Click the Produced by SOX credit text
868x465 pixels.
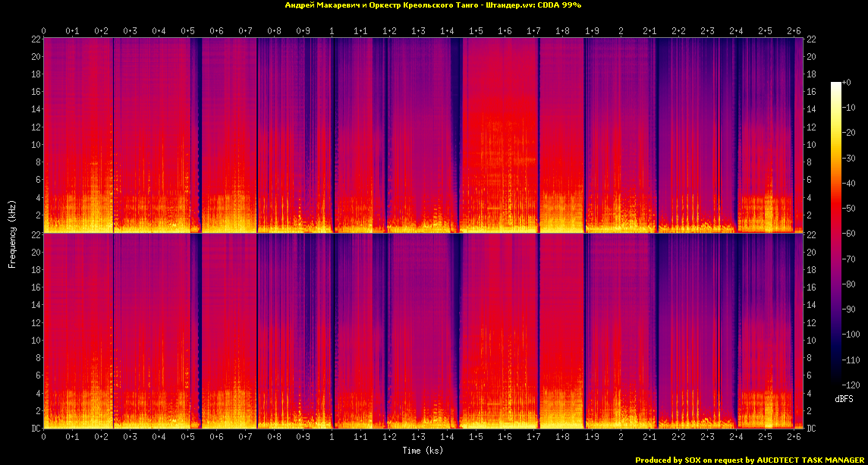point(666,460)
